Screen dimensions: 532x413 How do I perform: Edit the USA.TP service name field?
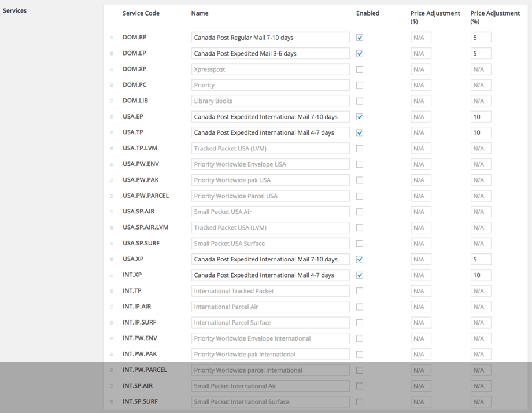271,132
